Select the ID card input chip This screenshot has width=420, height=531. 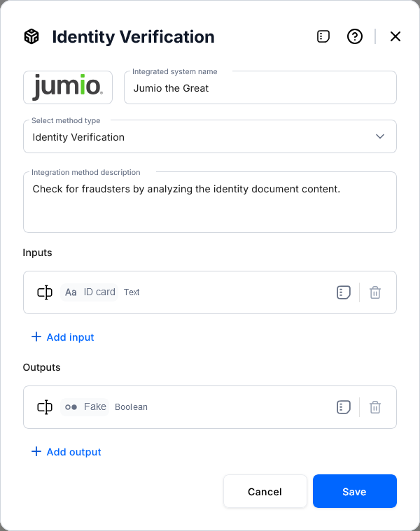coord(90,292)
